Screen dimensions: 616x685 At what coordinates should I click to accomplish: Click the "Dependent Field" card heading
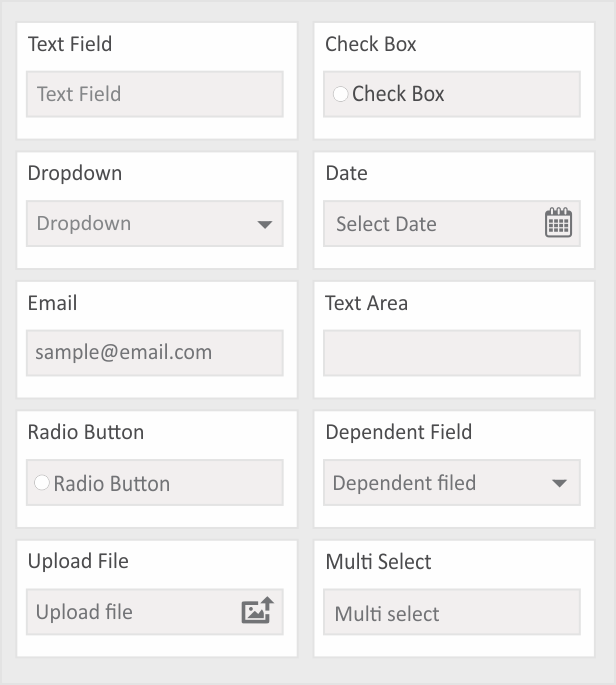coord(399,432)
